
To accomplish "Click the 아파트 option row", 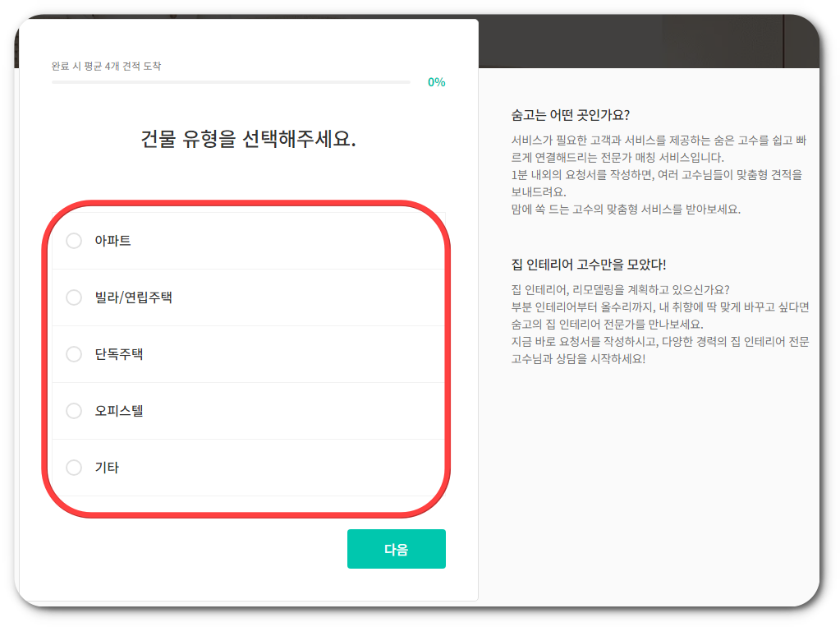I will (x=205, y=241).
